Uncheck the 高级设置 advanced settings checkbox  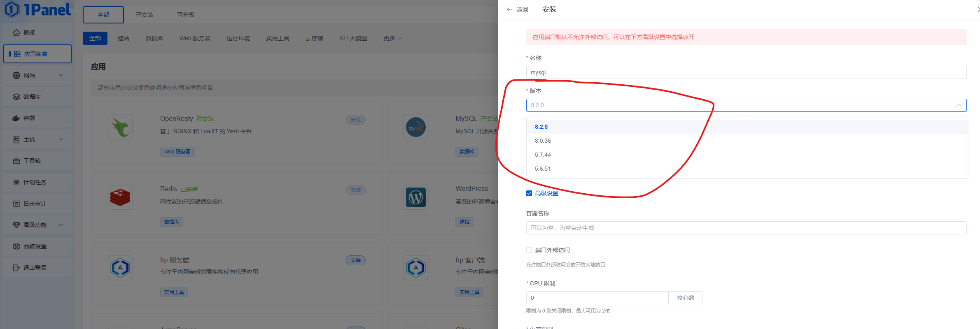click(529, 193)
